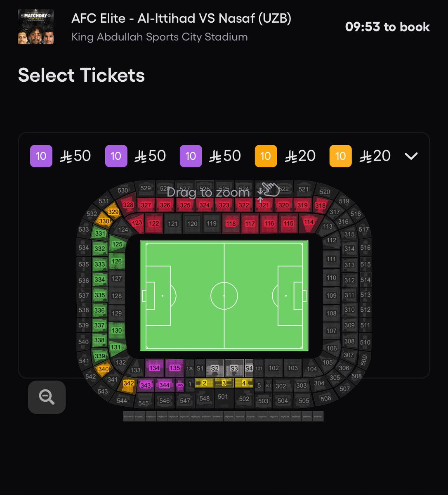Select the last orange 10 price swatch
Viewport: 448px width, 495px height.
click(340, 156)
